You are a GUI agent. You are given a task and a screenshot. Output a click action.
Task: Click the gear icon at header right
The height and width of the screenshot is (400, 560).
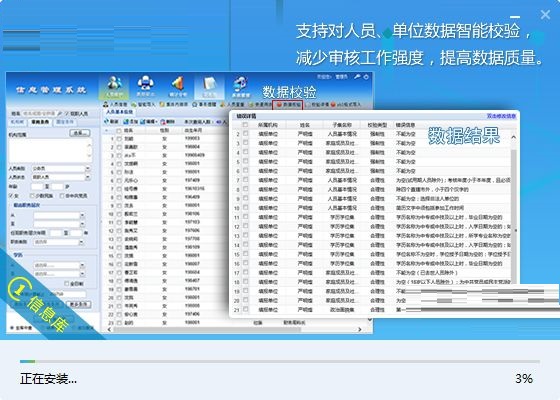(x=366, y=77)
